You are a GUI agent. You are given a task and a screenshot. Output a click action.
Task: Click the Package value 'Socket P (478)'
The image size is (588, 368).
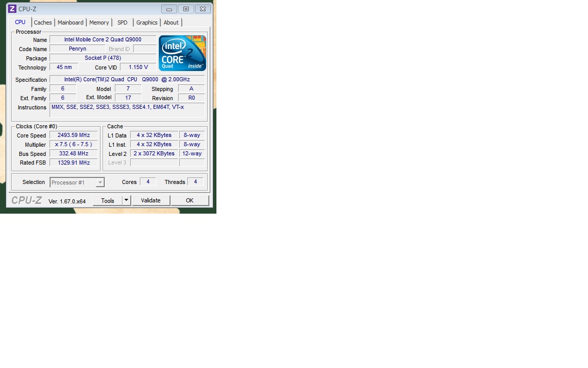click(x=103, y=58)
